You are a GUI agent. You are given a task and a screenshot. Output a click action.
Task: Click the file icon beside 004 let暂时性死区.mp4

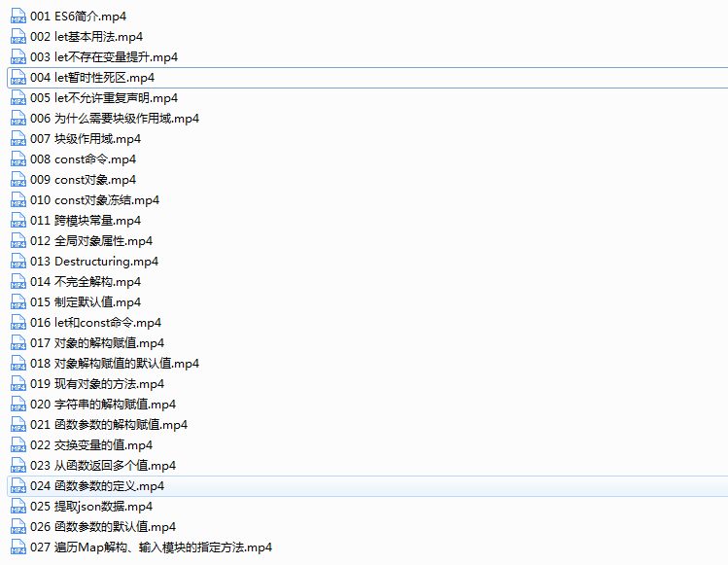17,78
